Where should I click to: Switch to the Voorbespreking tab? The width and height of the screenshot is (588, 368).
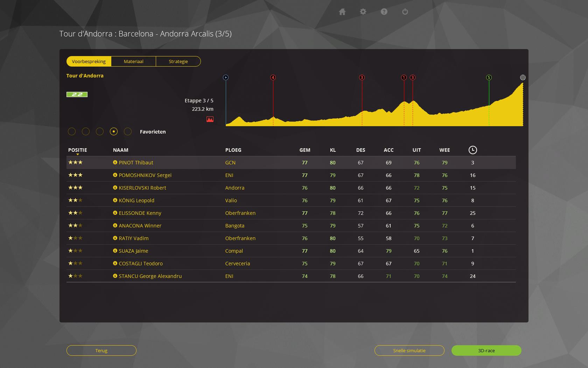(x=89, y=61)
